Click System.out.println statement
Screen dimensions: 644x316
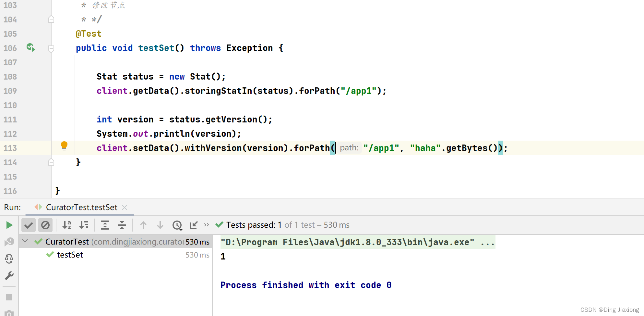[x=169, y=134]
